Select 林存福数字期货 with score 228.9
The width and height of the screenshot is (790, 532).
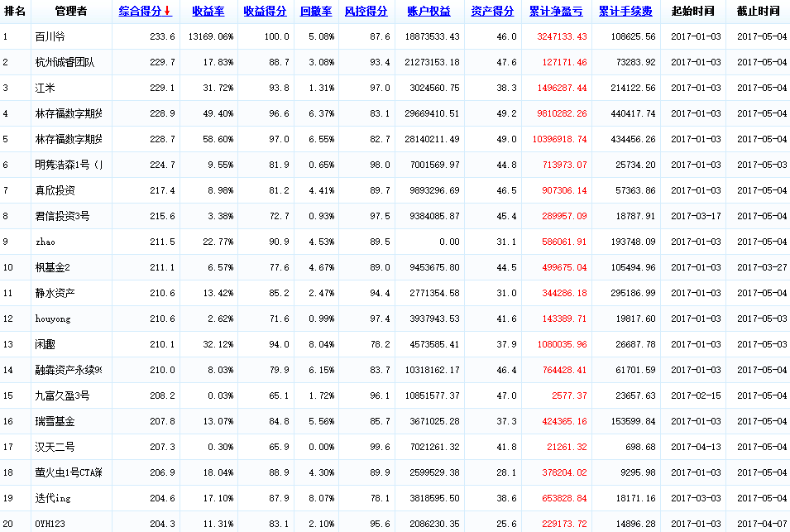tap(69, 114)
